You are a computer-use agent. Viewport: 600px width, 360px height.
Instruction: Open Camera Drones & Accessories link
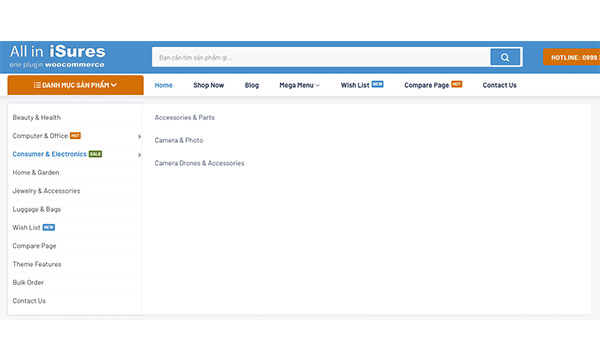199,163
